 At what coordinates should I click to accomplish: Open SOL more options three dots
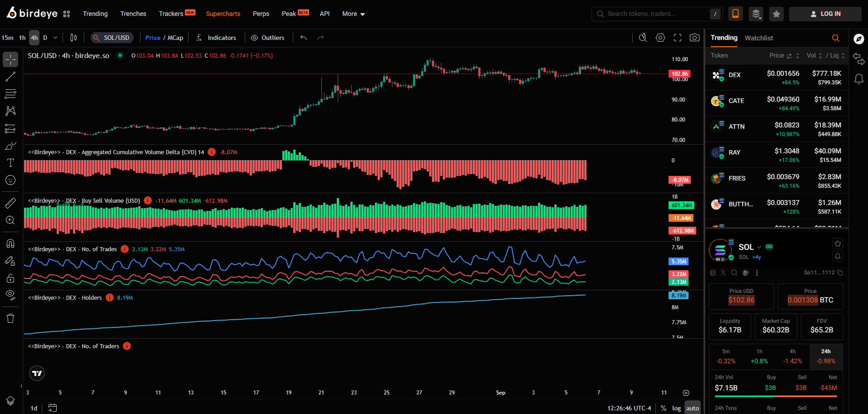757,273
